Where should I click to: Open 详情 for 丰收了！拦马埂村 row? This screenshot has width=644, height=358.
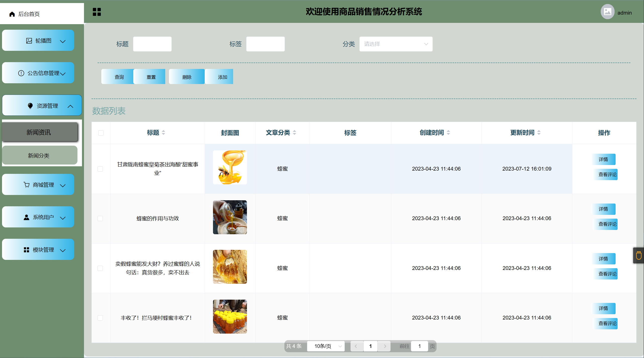pyautogui.click(x=603, y=308)
